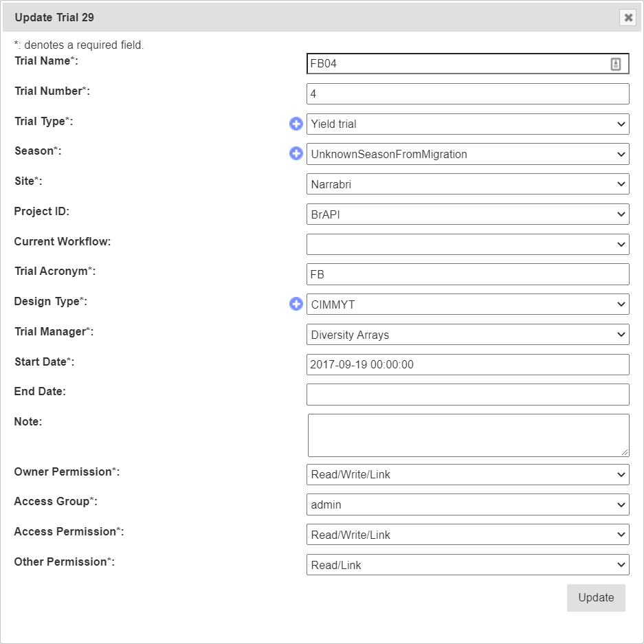Expand the Other Permission dropdown
Screen dimensions: 644x644
[x=467, y=565]
